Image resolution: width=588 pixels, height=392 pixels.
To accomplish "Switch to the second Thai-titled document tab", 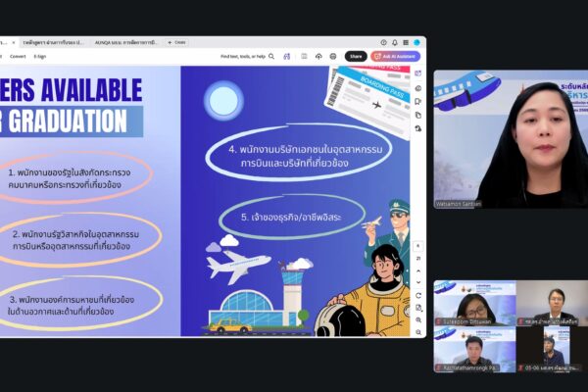I will (53, 42).
